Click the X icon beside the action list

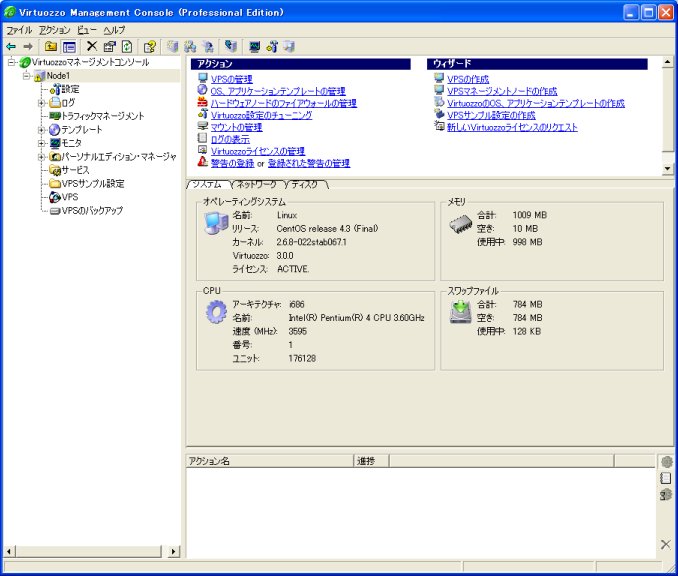click(x=666, y=544)
